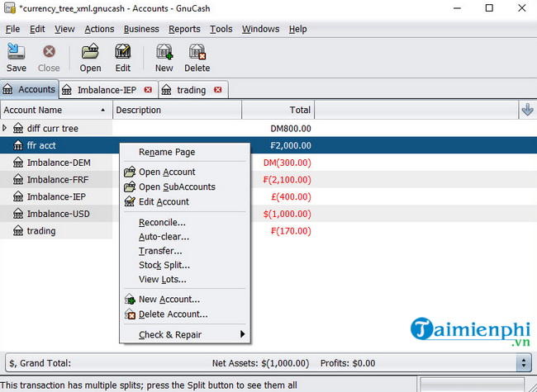Click the icon next to New Account...
Screen dimensions: 537x392
pos(130,300)
